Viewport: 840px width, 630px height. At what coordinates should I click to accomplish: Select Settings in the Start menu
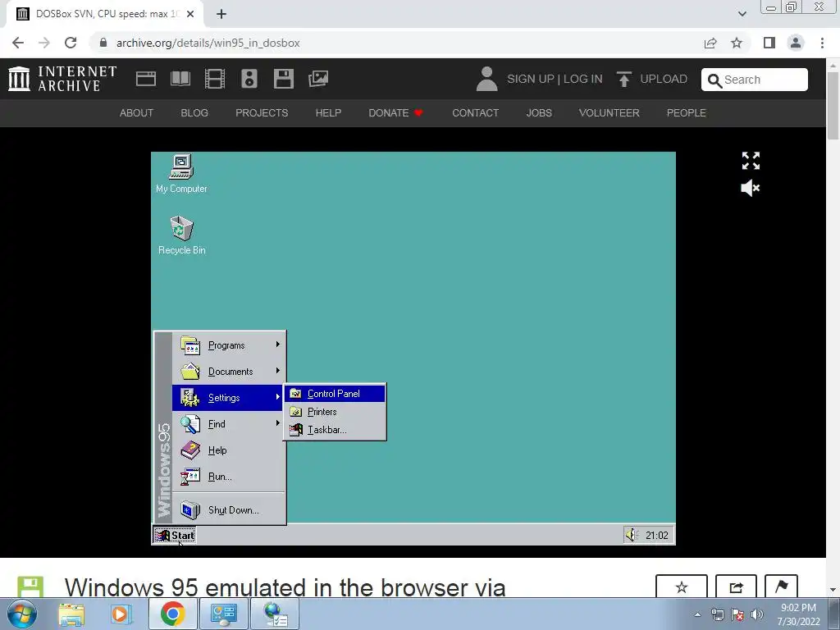228,398
